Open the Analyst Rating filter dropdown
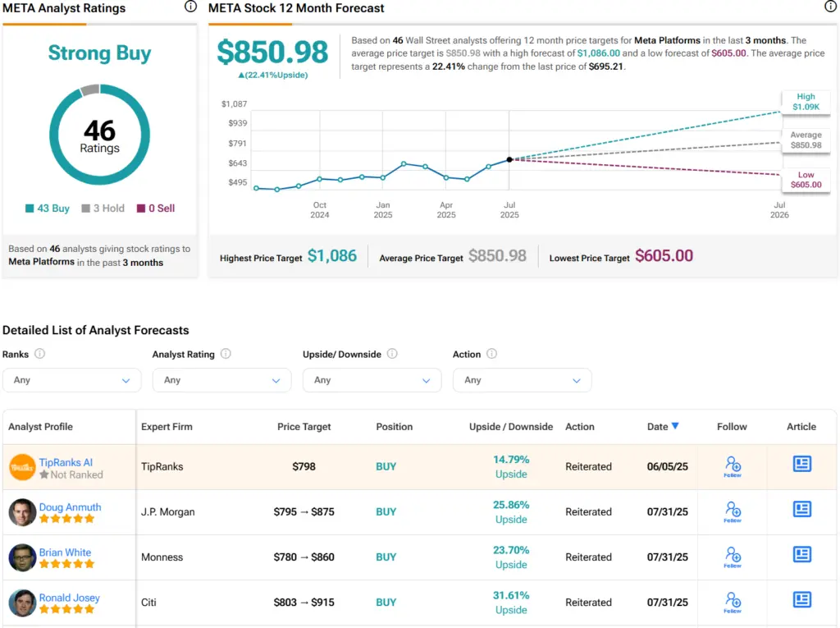840x628 pixels. coord(221,380)
